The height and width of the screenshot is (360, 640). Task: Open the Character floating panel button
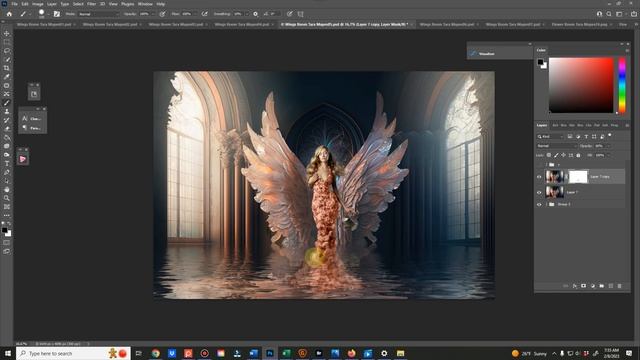[x=32, y=118]
